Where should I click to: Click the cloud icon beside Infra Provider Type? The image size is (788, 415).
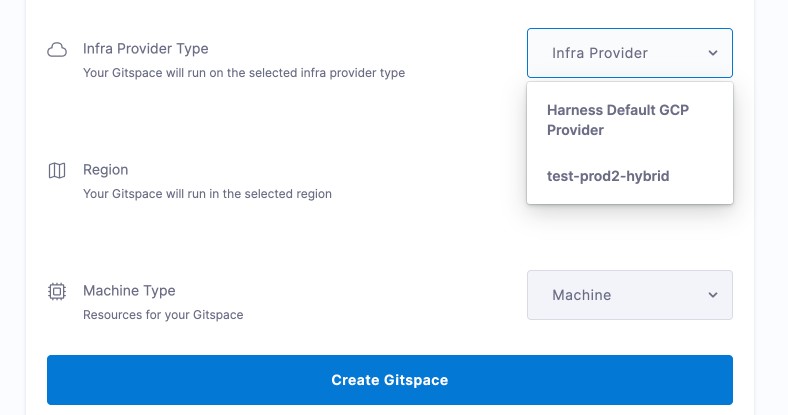click(x=57, y=49)
